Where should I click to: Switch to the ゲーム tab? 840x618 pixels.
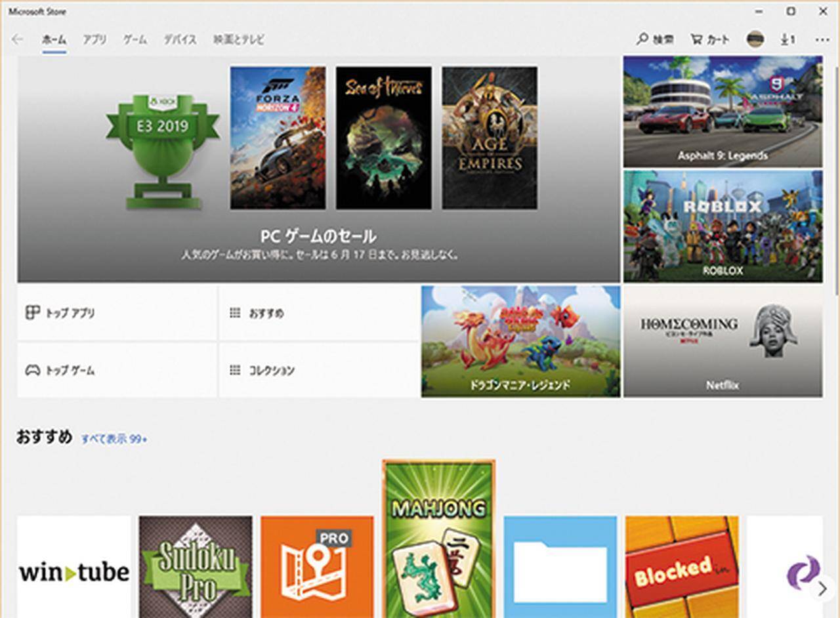135,40
